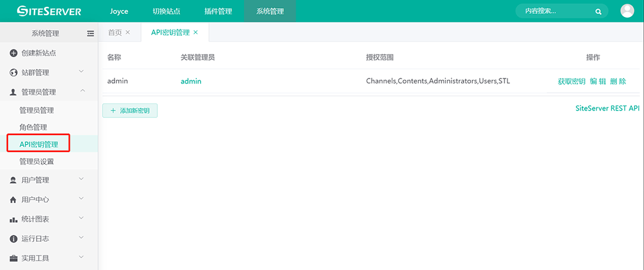Screen dimensions: 644x270
Task: Click the 添加新密钥 button
Action: click(130, 111)
